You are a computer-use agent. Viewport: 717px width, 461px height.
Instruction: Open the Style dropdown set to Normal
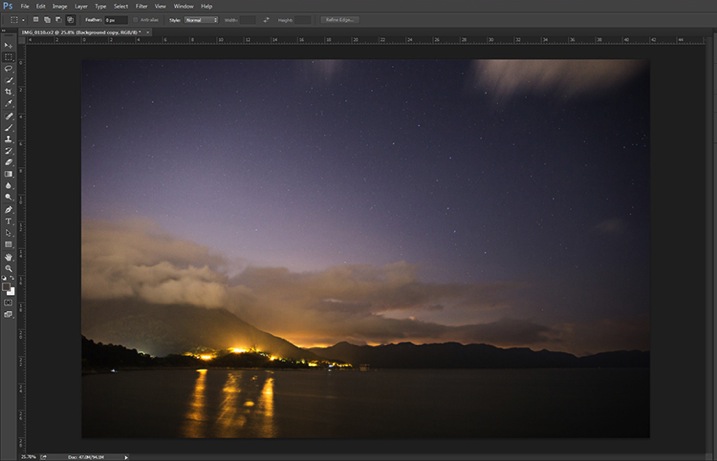[x=201, y=19]
